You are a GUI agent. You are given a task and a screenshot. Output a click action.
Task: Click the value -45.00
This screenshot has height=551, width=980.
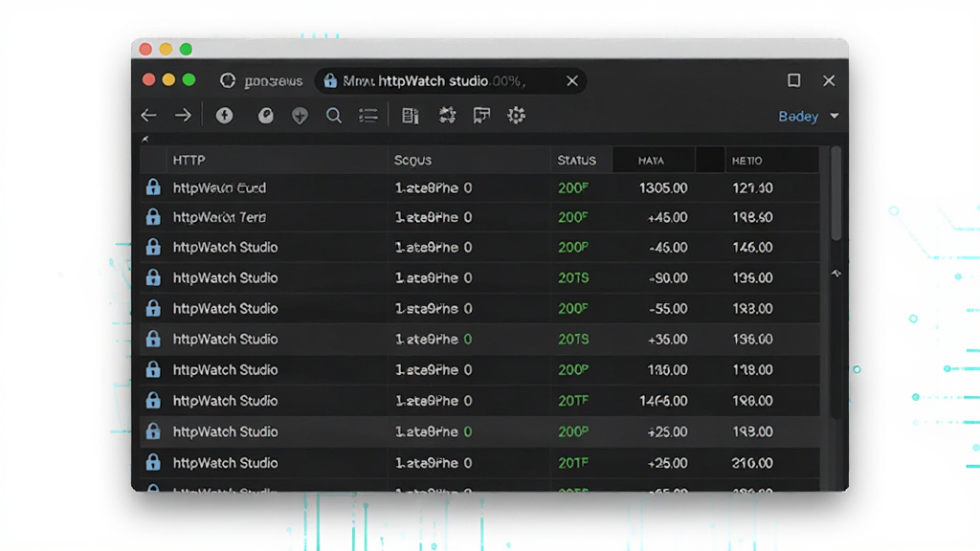(667, 248)
